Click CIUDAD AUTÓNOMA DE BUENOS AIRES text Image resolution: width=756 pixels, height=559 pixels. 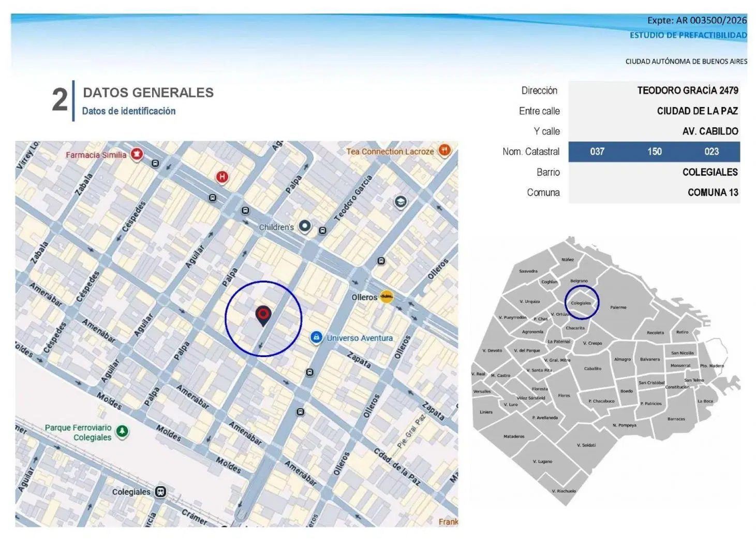686,61
